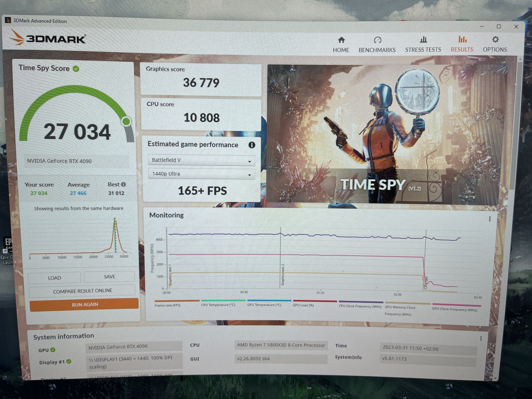Toggle CPU Clock Frequency legend series
The height and width of the screenshot is (399, 532).
pyautogui.click(x=360, y=306)
